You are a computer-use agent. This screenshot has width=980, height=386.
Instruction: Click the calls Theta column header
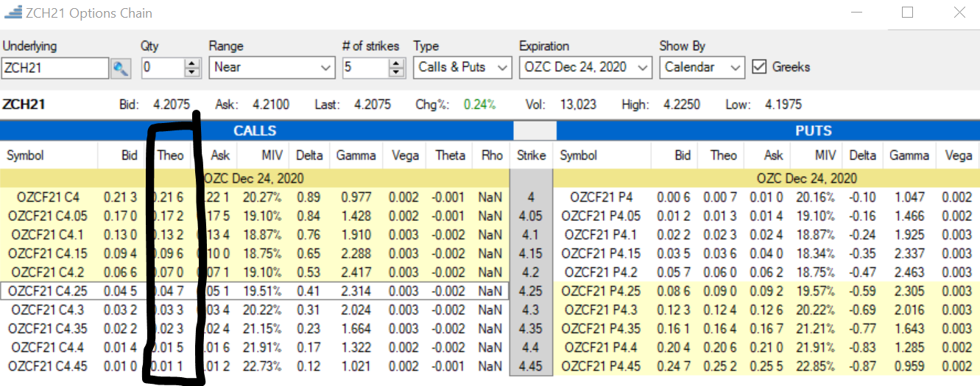(x=450, y=155)
